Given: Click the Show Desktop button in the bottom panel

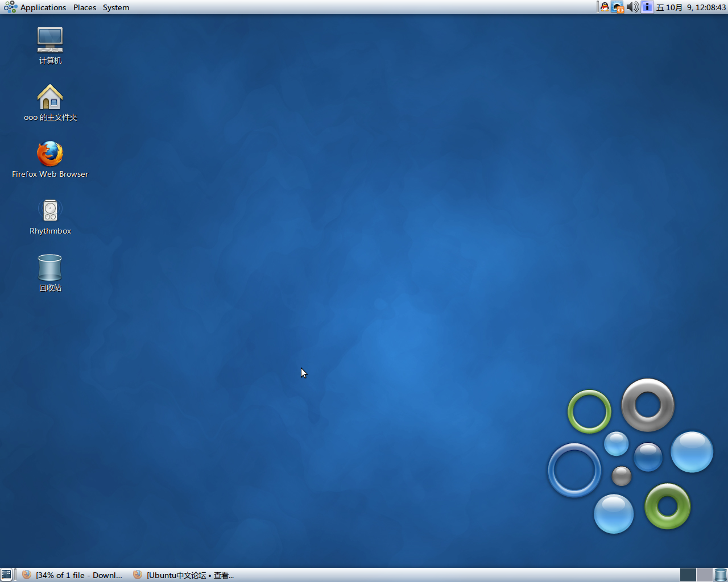Looking at the screenshot, I should (6, 575).
